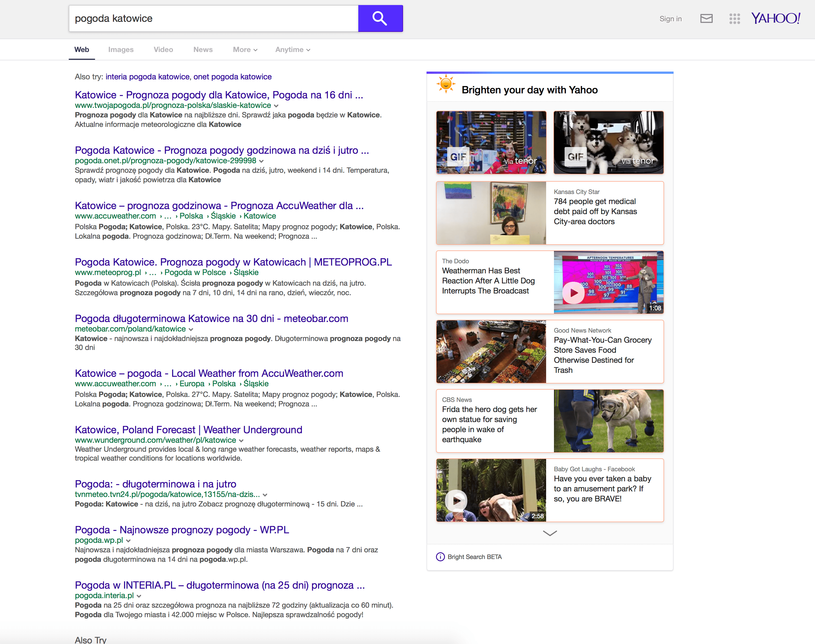Open the Mail envelope icon
Viewport: 815px width, 644px height.
pos(706,18)
